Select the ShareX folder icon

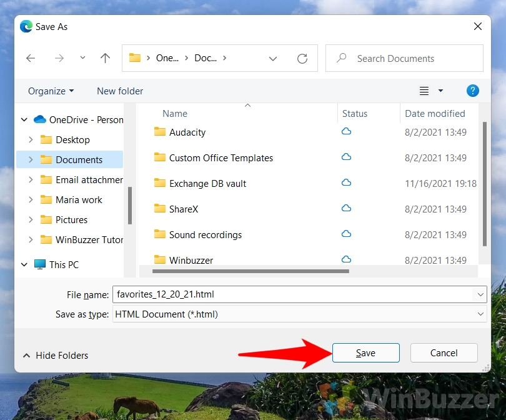(x=160, y=208)
